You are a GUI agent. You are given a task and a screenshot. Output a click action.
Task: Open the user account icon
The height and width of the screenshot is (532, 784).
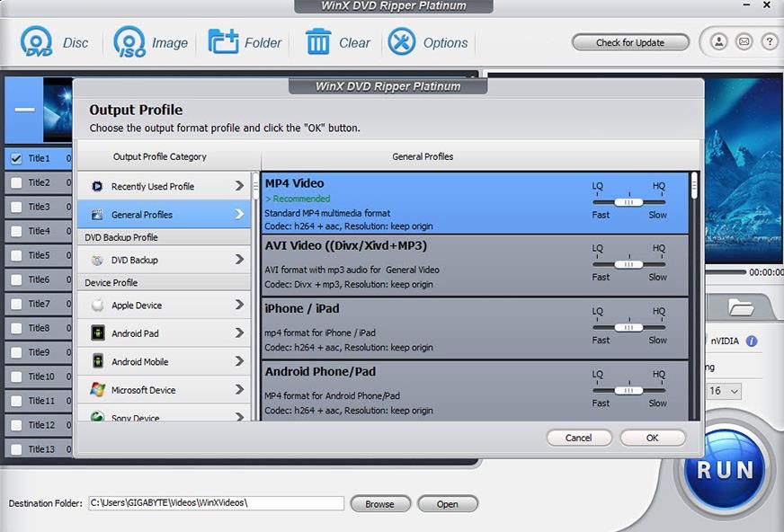[x=718, y=42]
